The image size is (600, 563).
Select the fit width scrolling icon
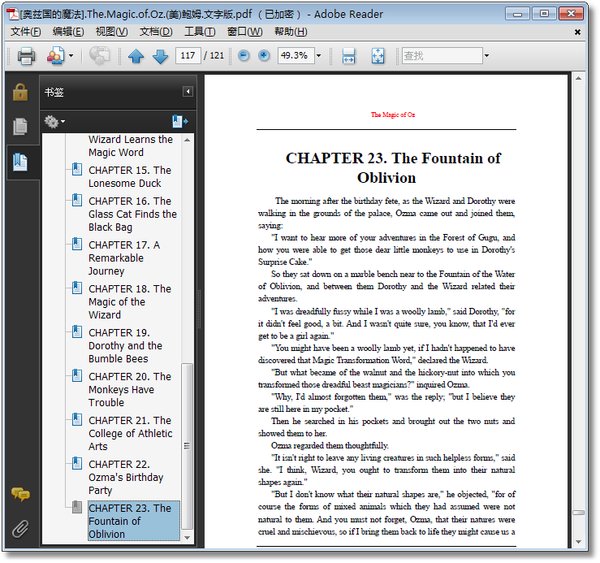point(349,56)
